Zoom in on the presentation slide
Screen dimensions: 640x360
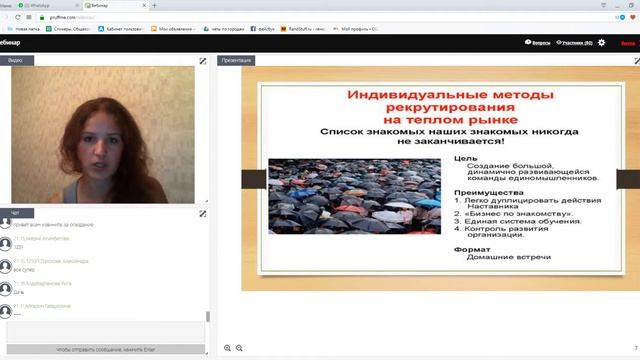[x=227, y=348]
